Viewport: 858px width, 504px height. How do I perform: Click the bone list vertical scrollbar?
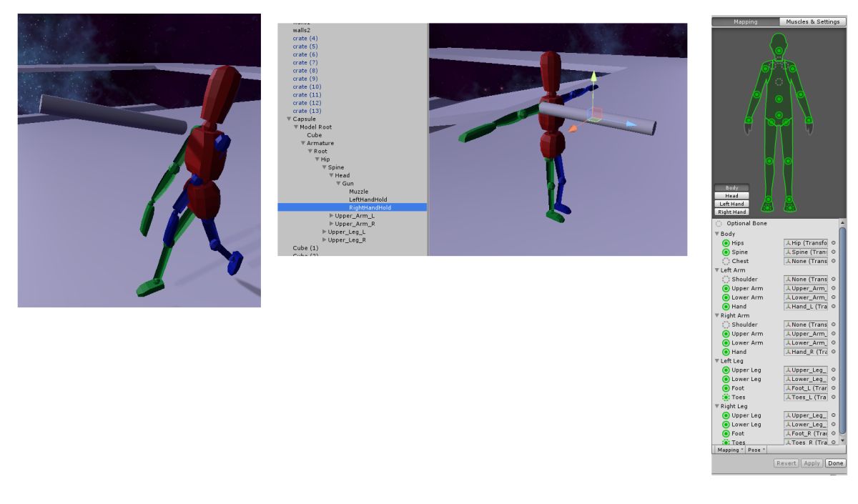(843, 329)
